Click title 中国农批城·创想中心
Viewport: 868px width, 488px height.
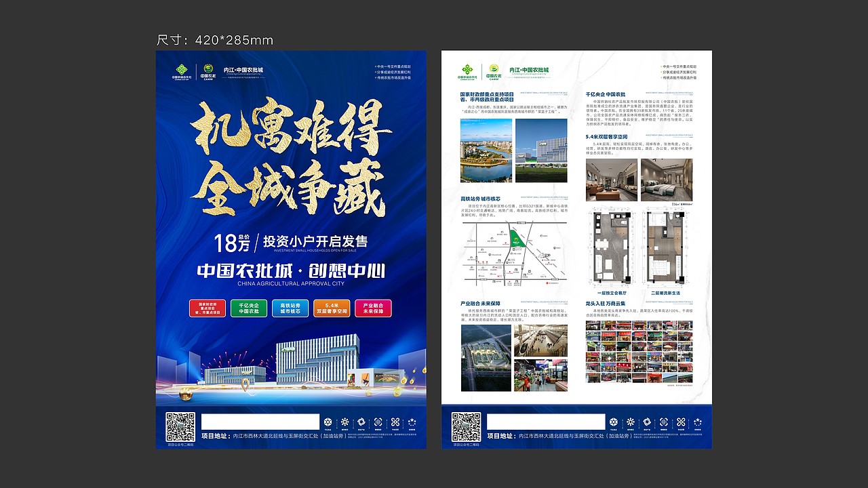coord(291,270)
